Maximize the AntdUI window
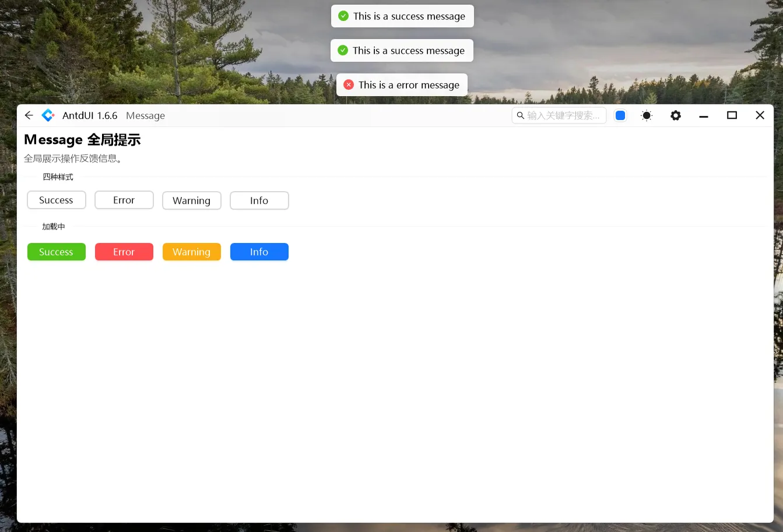783x532 pixels. click(x=732, y=115)
